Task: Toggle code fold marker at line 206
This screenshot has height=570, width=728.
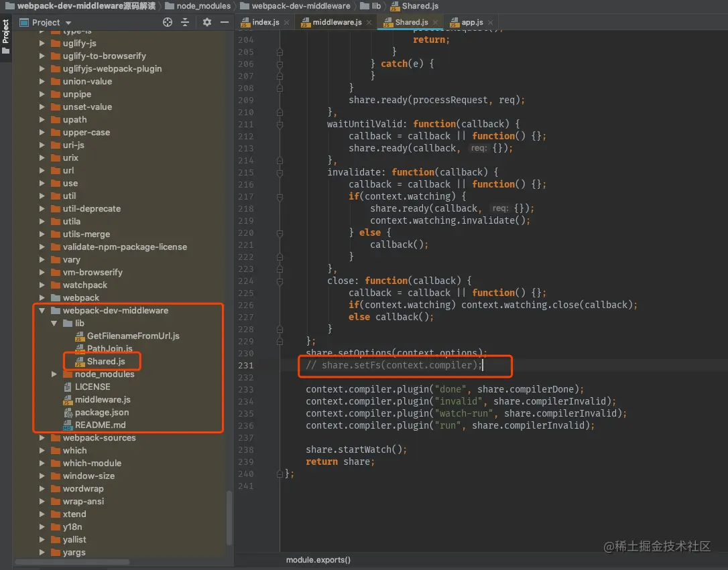Action: click(x=280, y=64)
